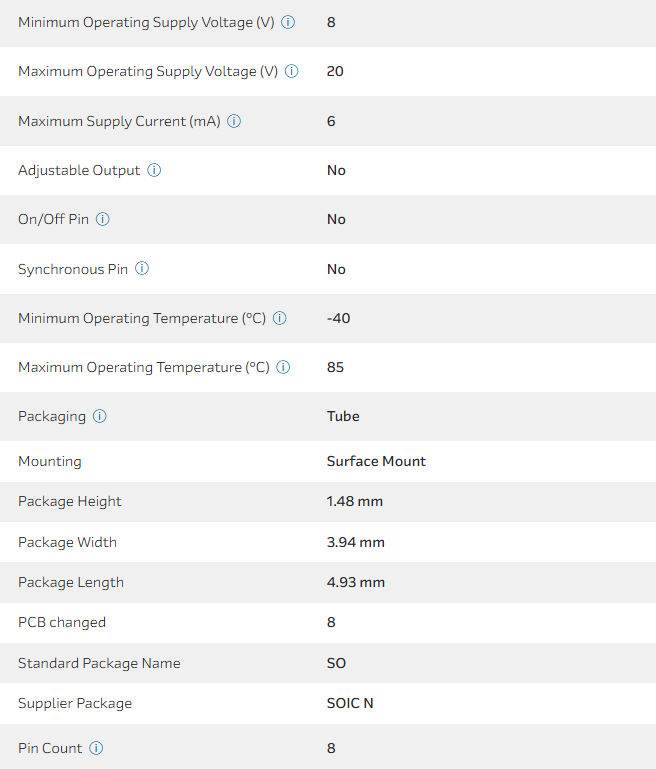
Task: Show info for Maximum Supply Current
Action: (234, 121)
